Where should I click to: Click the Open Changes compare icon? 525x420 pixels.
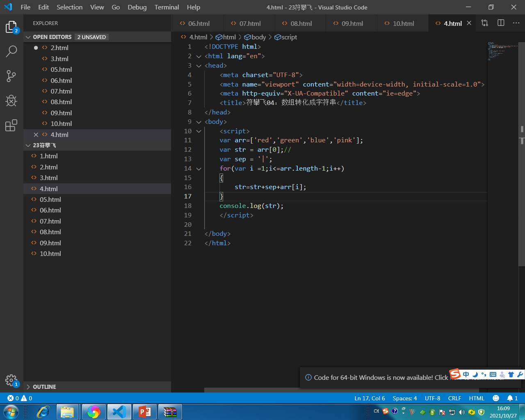click(485, 23)
